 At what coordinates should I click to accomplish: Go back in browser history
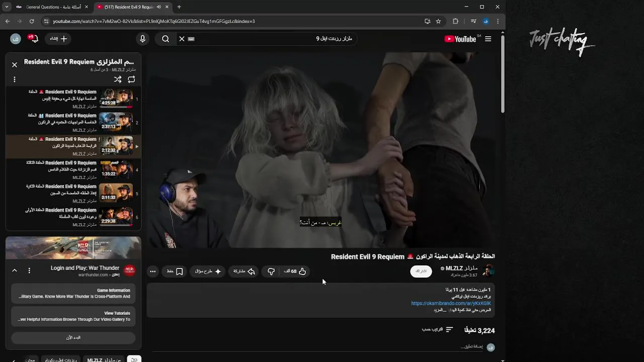(x=7, y=21)
